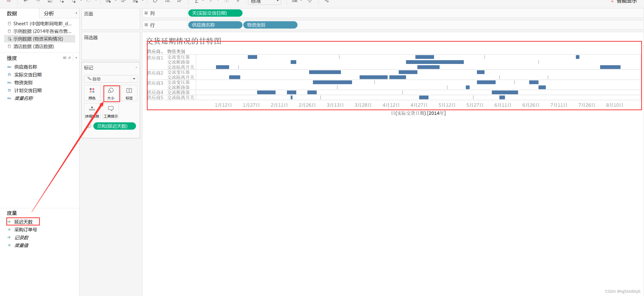Click database icon of Sheet1 data source

point(9,24)
